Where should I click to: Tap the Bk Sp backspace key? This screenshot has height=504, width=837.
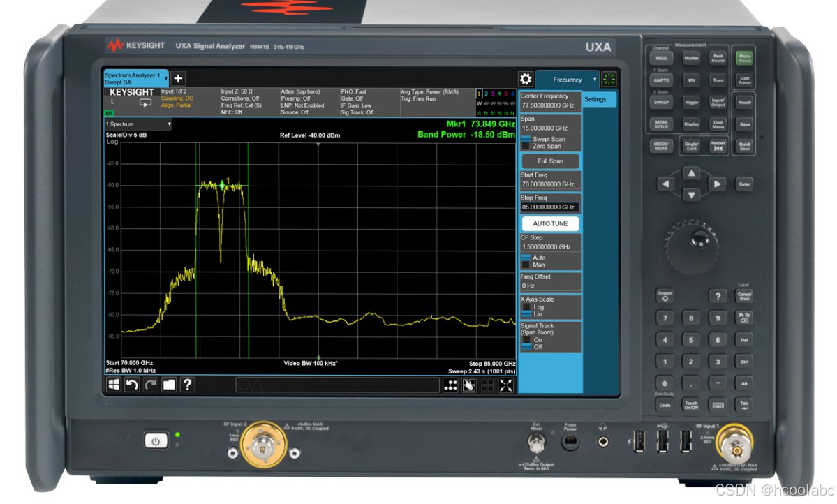coord(744,318)
